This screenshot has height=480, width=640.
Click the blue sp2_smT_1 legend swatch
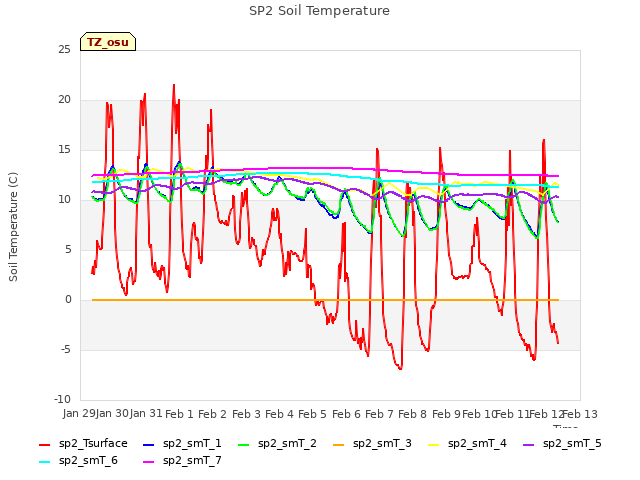(x=149, y=444)
